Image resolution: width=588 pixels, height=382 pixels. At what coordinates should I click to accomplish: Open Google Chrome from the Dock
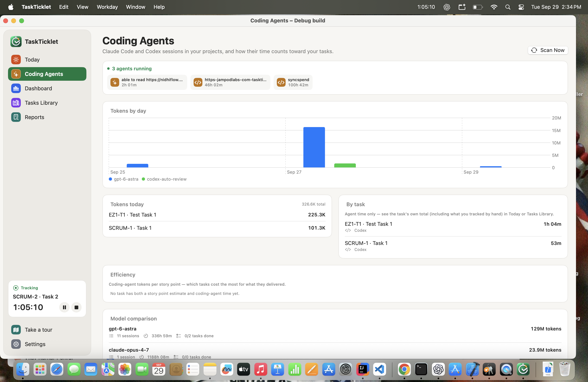click(x=404, y=369)
